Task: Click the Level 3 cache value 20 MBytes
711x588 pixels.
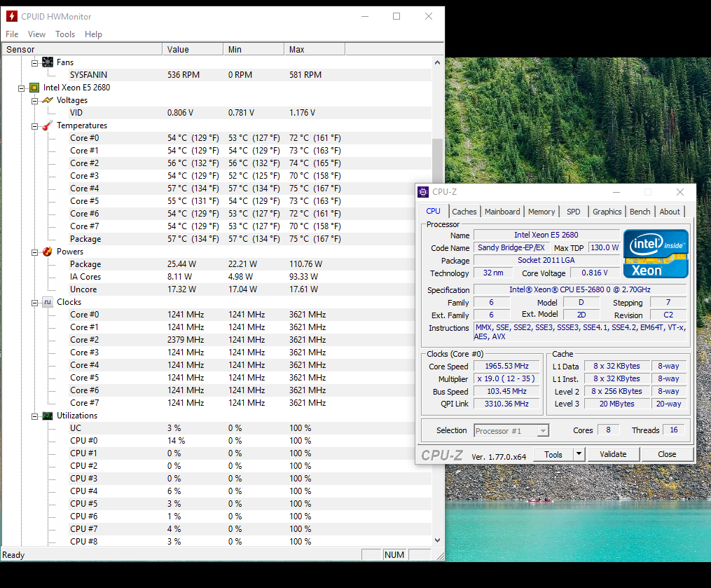Action: click(616, 404)
